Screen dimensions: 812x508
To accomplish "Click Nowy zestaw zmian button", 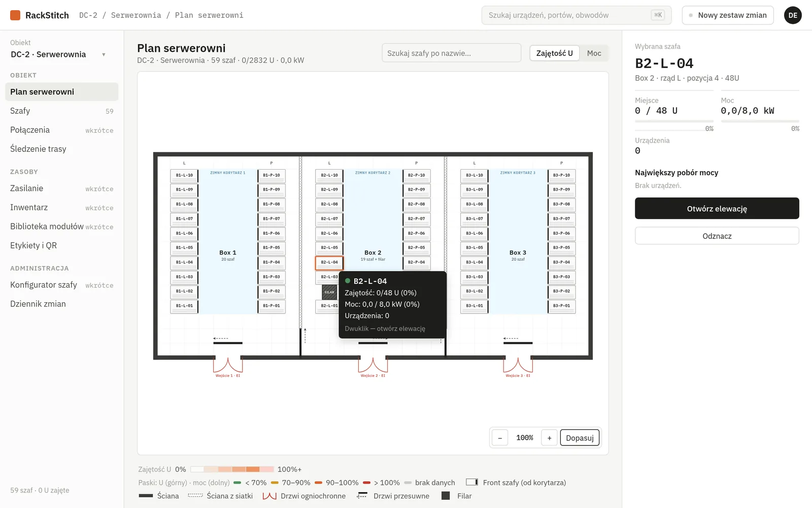I will tap(727, 15).
